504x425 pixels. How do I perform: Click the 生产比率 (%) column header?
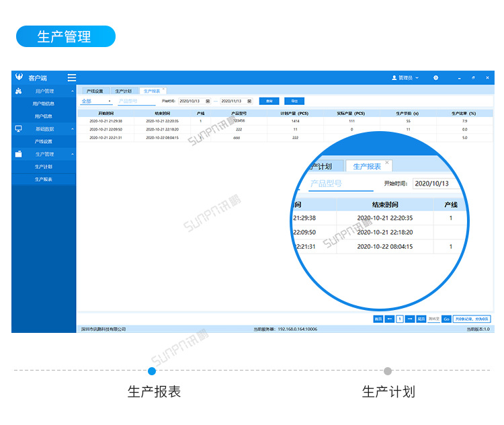[464, 113]
